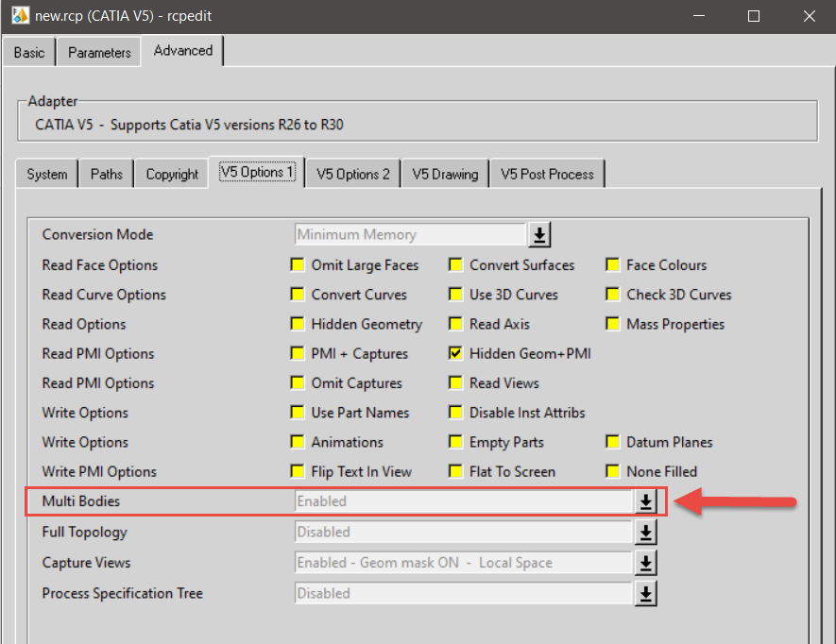Expand the Multi Bodies dropdown arrow
Viewport: 836px width, 644px height.
646,501
